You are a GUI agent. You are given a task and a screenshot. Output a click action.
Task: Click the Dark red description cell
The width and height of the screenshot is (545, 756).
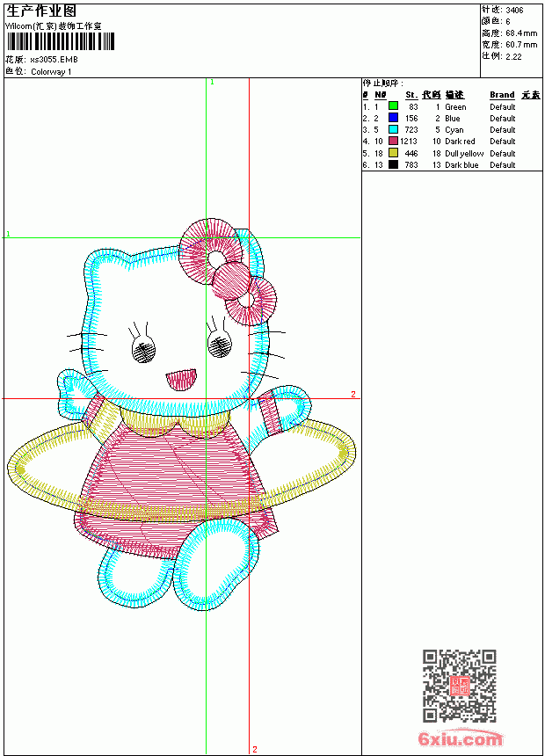tap(460, 142)
